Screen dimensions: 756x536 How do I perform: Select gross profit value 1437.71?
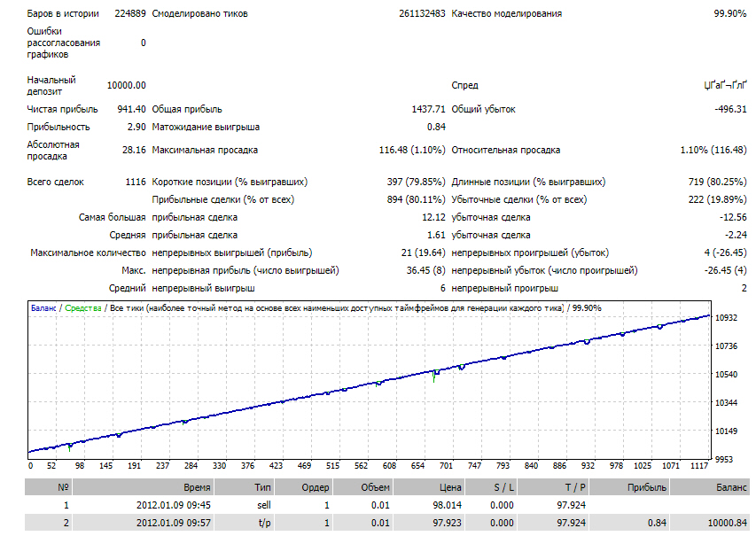(428, 110)
